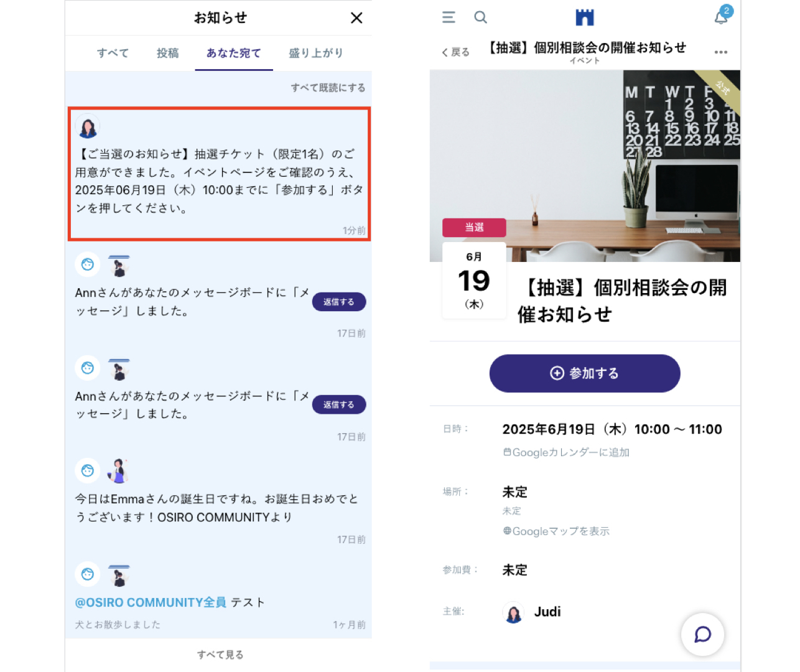Click the search magnifier icon
Image resolution: width=800 pixels, height=672 pixels.
click(480, 17)
